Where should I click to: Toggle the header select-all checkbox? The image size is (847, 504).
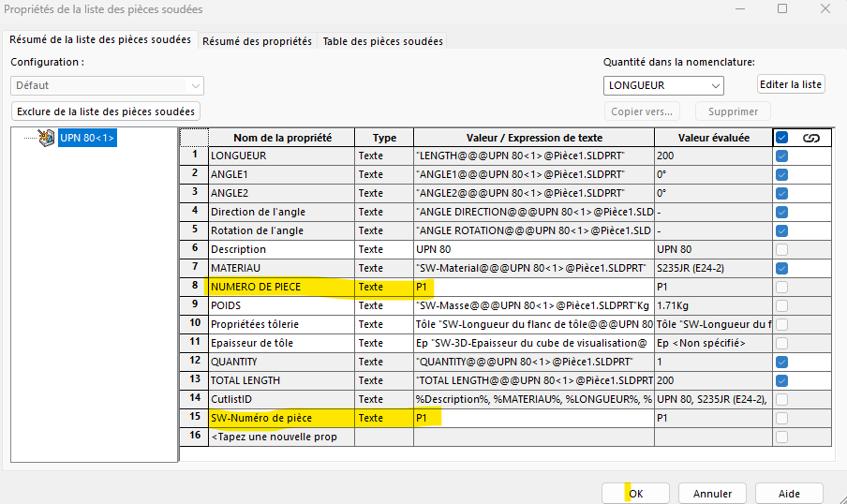coord(782,138)
